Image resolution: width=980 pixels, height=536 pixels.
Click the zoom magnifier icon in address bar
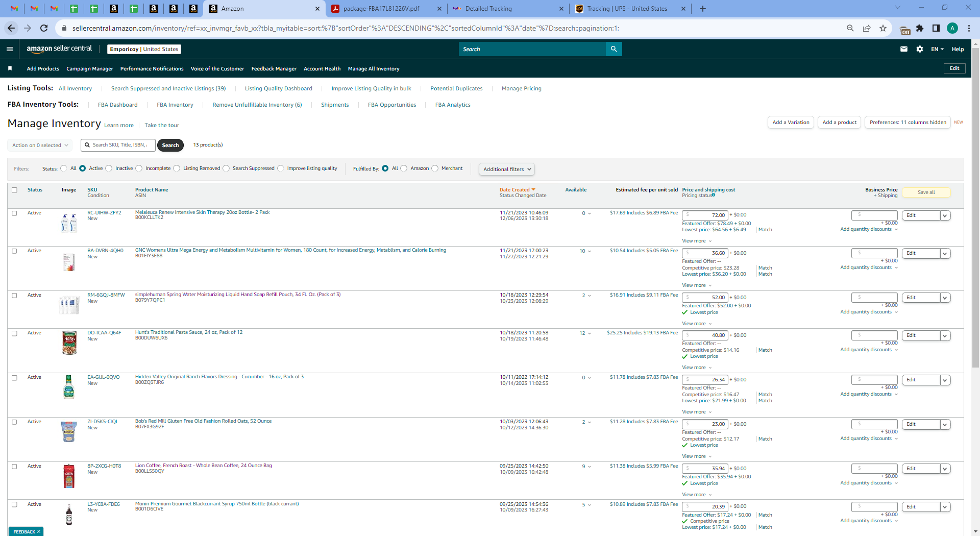pos(850,28)
